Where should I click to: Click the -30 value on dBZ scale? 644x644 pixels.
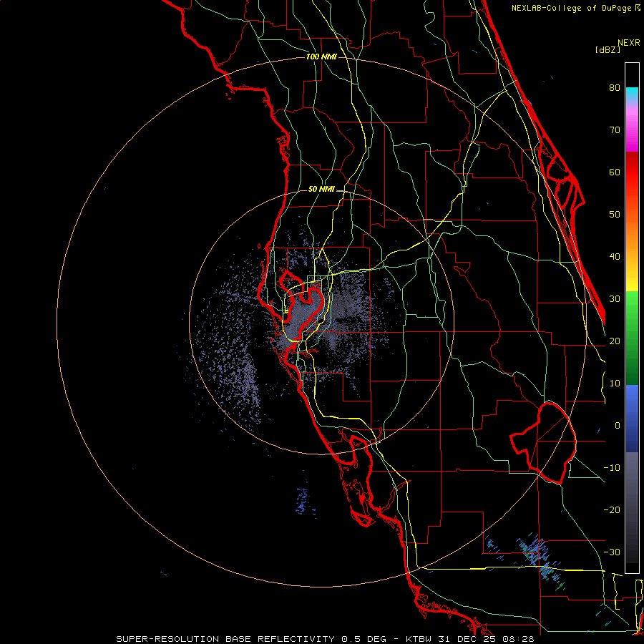tap(612, 552)
